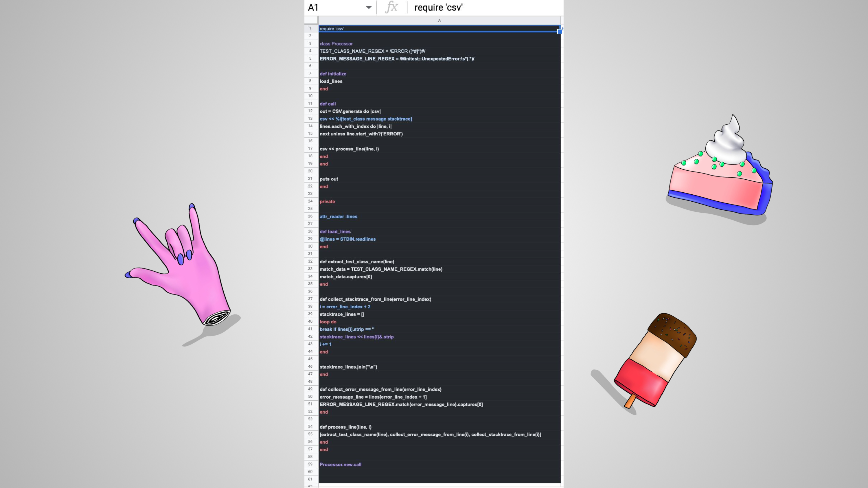The image size is (868, 488).
Task: Click cell with ERROR_MESSAGE_LINE_REGEX definition
Action: coord(439,59)
